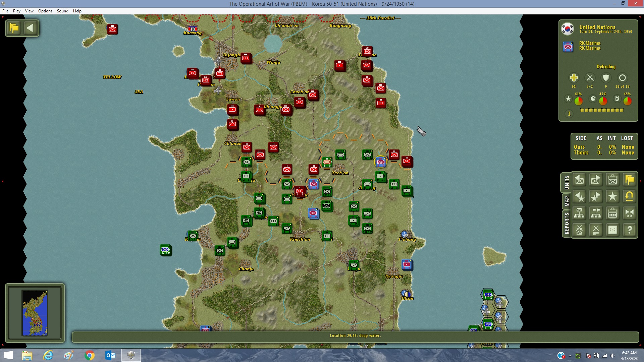644x362 pixels.
Task: Click the row of yellow health squares
Action: click(x=602, y=110)
